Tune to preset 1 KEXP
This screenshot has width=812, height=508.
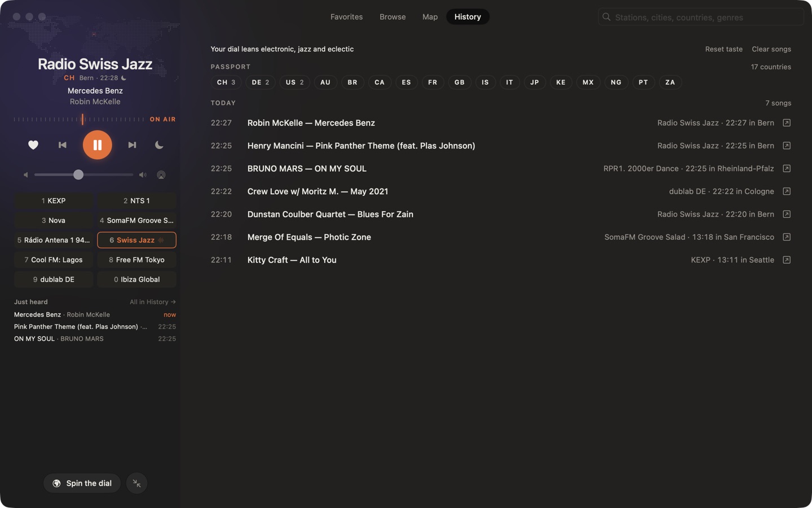(x=54, y=201)
